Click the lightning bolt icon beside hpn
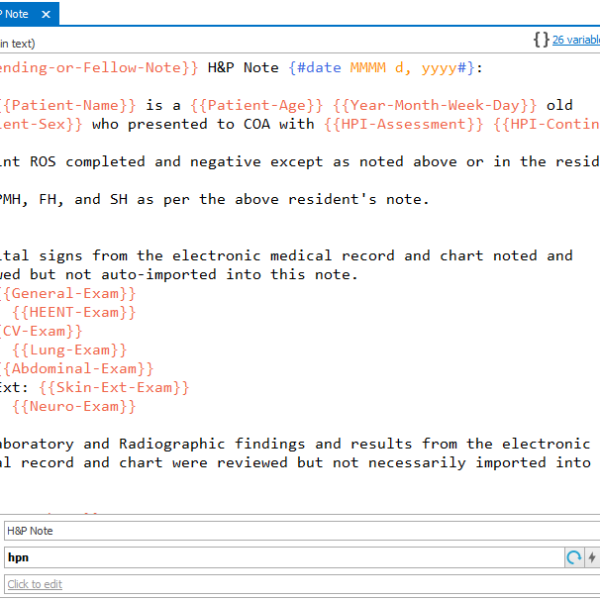The height and width of the screenshot is (600, 600). pyautogui.click(x=591, y=557)
